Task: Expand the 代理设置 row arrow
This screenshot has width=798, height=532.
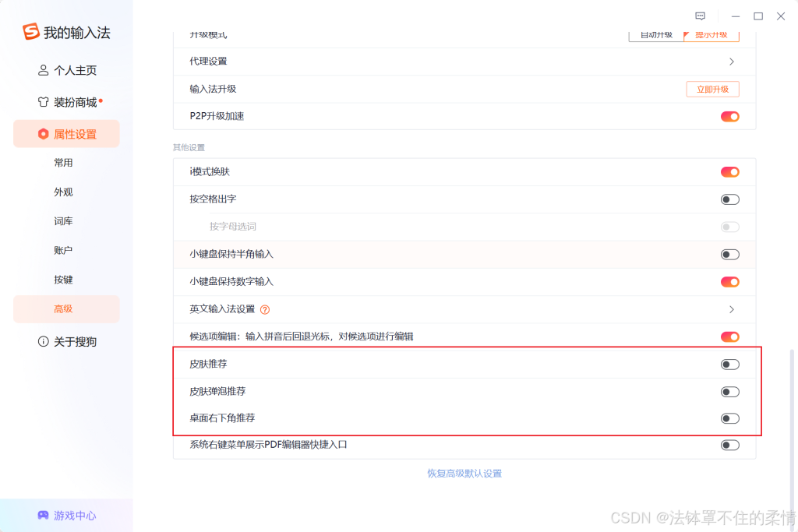Action: [x=731, y=62]
